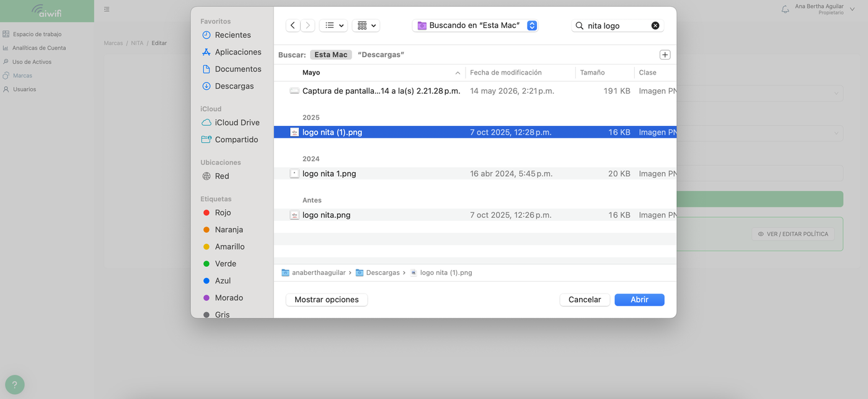
Task: Click into the "nita logo" search field
Action: 617,25
